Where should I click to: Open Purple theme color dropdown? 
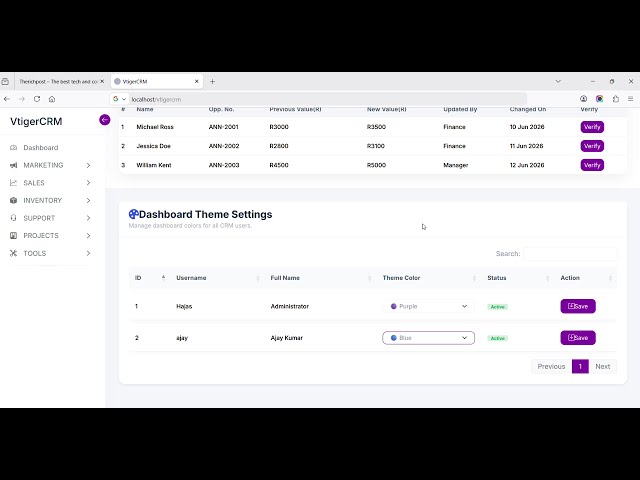coord(428,306)
